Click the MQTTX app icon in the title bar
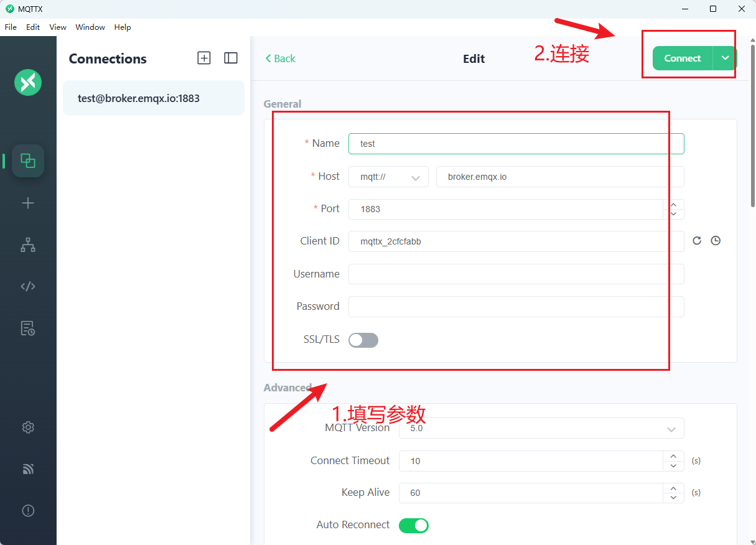Image resolution: width=756 pixels, height=545 pixels. [9, 9]
